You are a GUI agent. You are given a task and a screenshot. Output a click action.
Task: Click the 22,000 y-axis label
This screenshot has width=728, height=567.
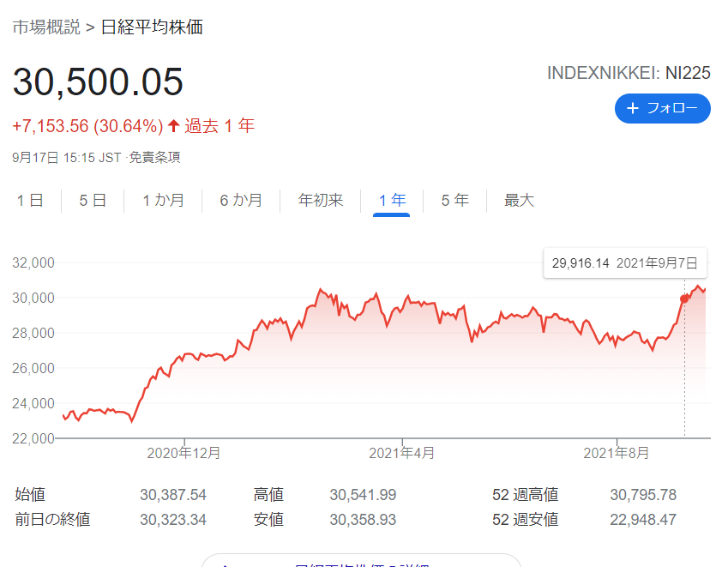pos(33,438)
